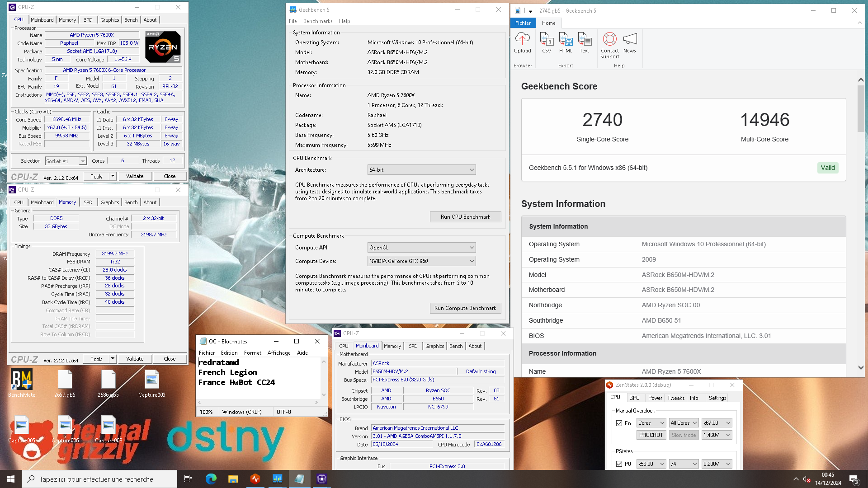Click scroll-down arrow in Geekbench results
The image size is (868, 488).
click(860, 368)
